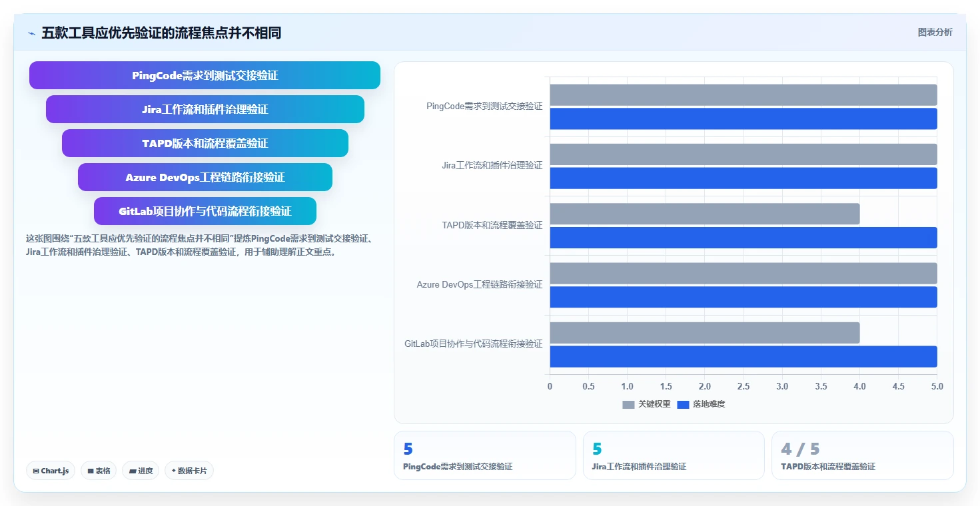Select the TAPD版本和流程覆盖验证 funnel bar

point(205,143)
